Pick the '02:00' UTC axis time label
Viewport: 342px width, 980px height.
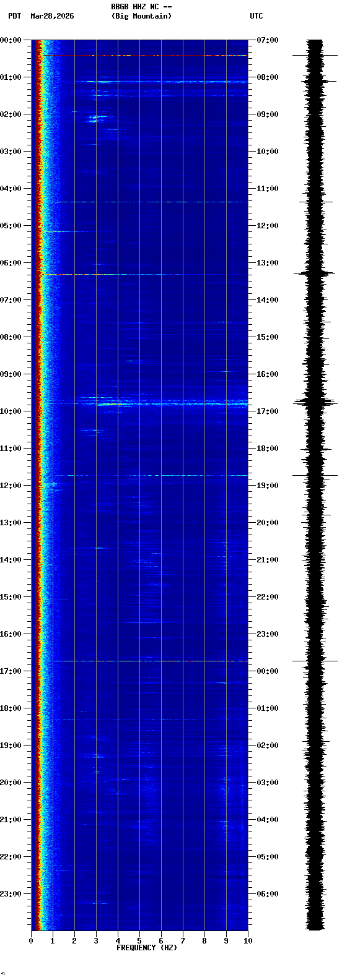[267, 746]
